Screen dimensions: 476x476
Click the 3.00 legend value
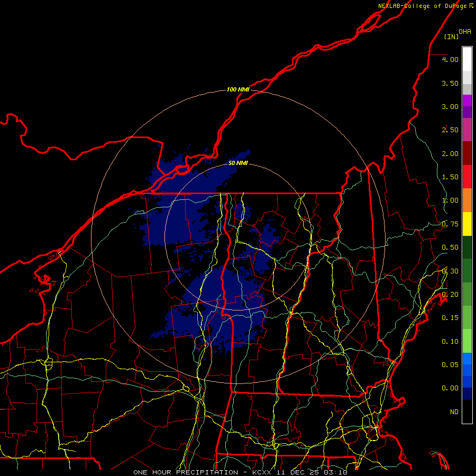click(450, 106)
